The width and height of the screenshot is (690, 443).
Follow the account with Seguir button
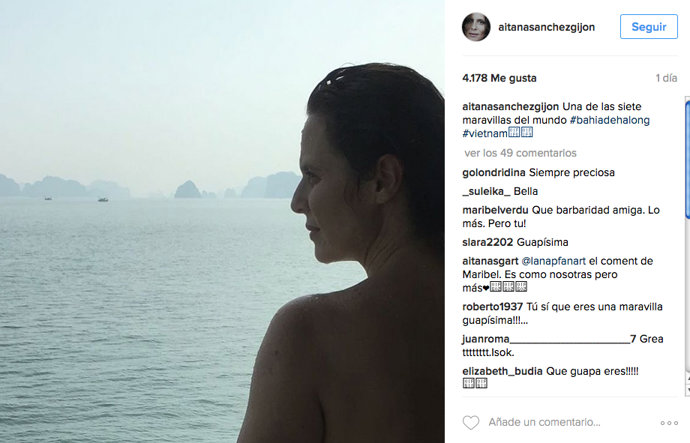[649, 27]
